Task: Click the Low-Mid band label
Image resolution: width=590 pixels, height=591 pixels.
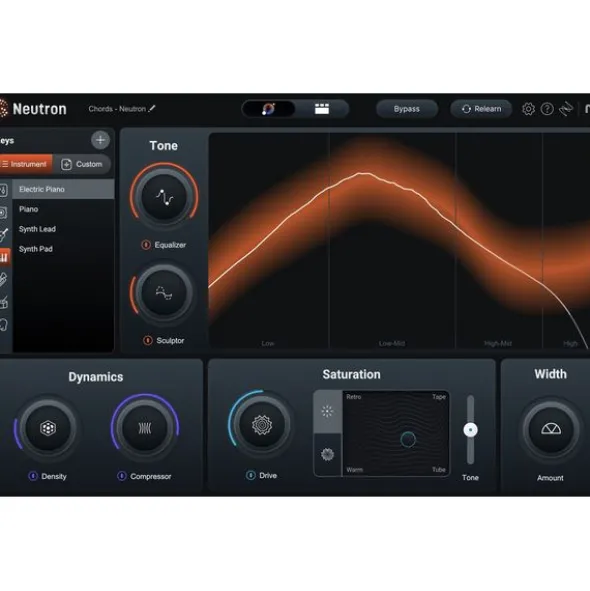Action: coord(392,343)
